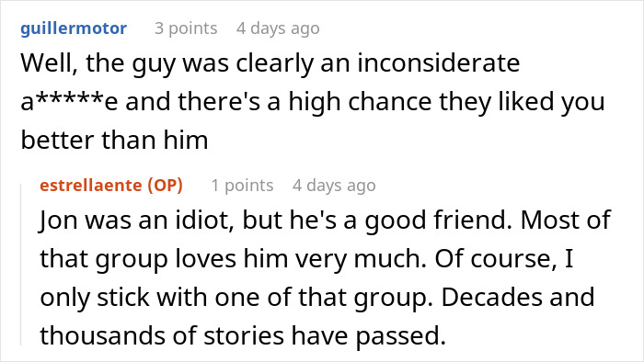Open guillermotor's user profile
Image resolution: width=644 pixels, height=362 pixels.
click(74, 28)
